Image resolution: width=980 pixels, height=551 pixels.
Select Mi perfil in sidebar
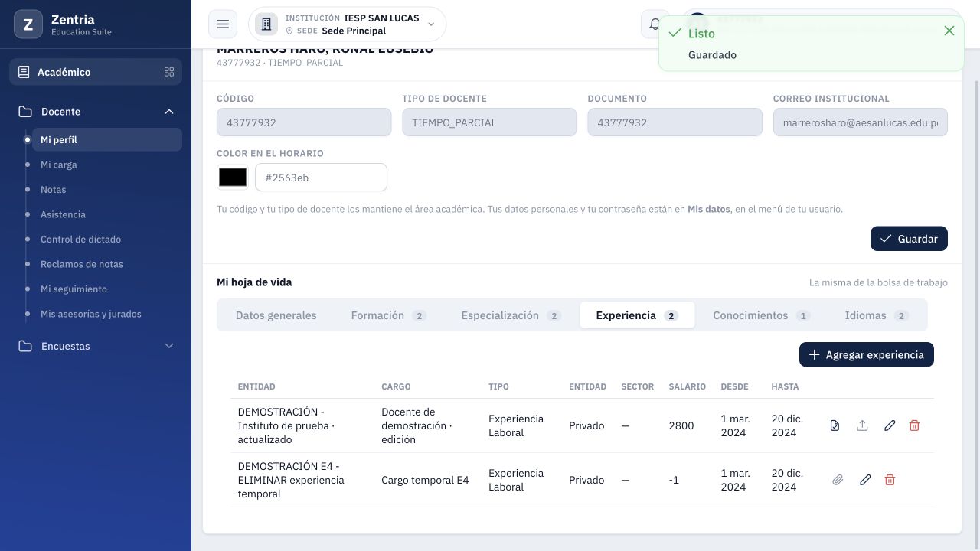106,139
